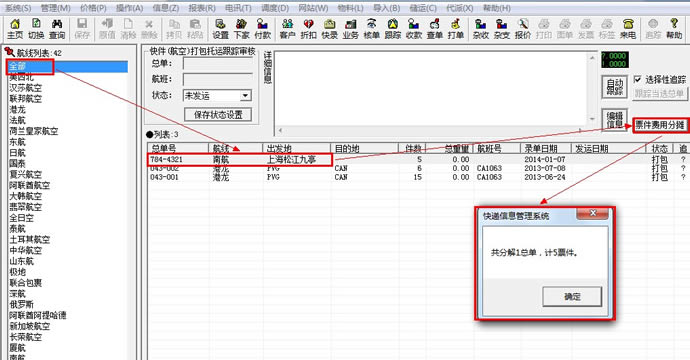Open the 主页 home toolbar icon

[15, 29]
